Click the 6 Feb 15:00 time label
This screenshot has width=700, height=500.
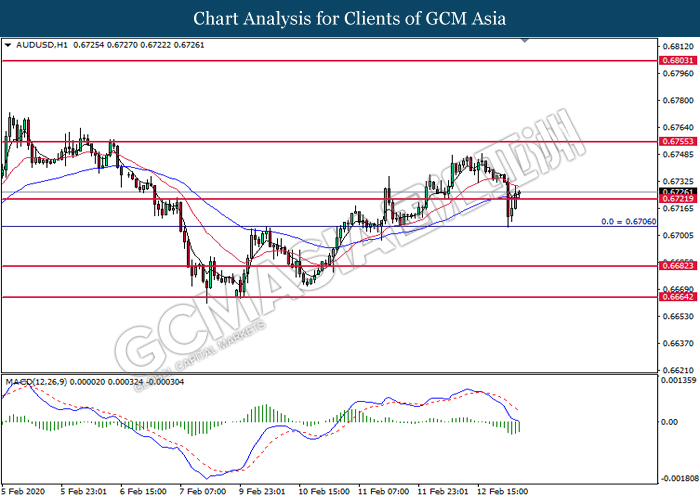[x=143, y=492]
